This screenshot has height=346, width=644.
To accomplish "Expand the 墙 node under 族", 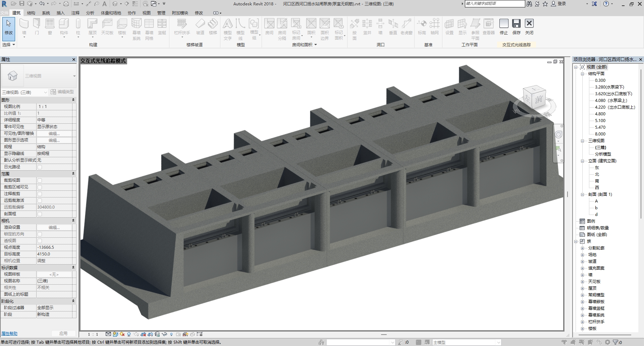I will pyautogui.click(x=583, y=275).
